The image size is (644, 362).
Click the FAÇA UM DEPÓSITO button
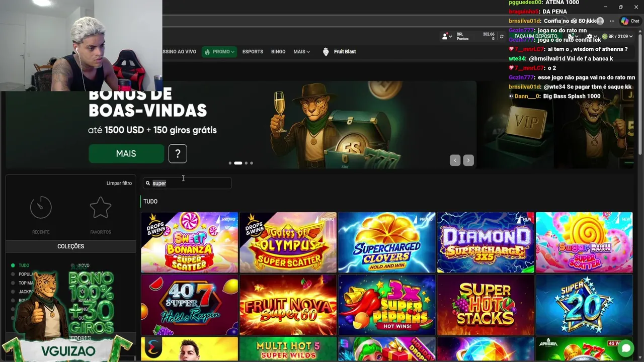click(536, 37)
